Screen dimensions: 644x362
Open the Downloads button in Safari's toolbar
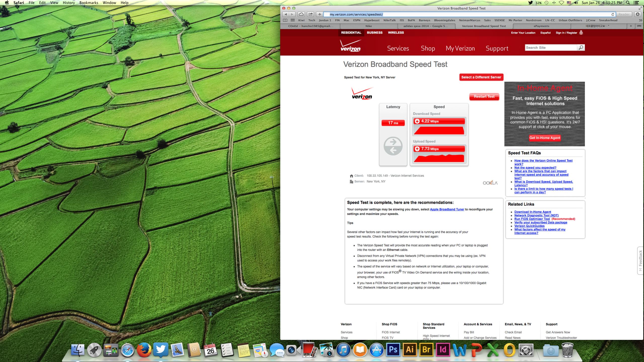638,14
